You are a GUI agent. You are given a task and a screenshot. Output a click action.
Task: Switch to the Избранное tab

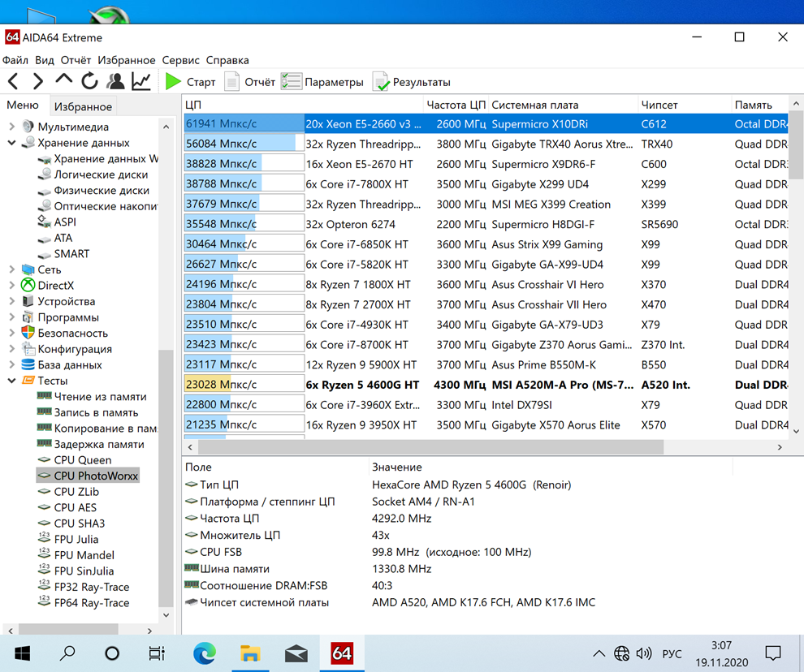coord(83,106)
